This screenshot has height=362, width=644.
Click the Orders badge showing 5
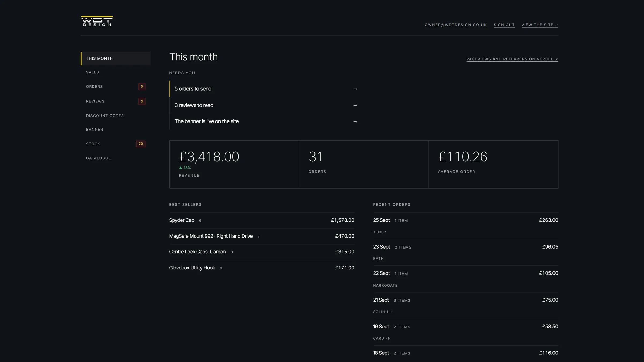pyautogui.click(x=142, y=87)
